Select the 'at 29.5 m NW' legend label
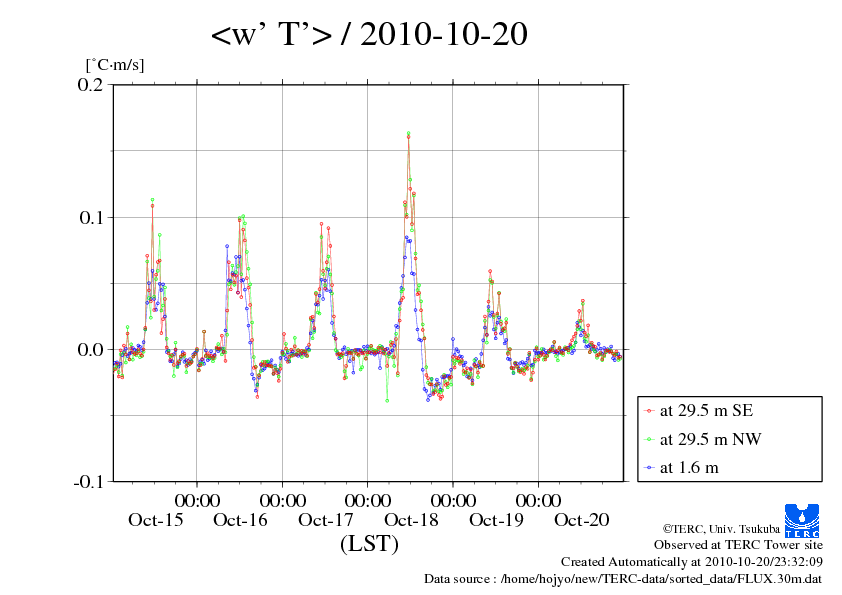The image size is (842, 595). tap(710, 439)
